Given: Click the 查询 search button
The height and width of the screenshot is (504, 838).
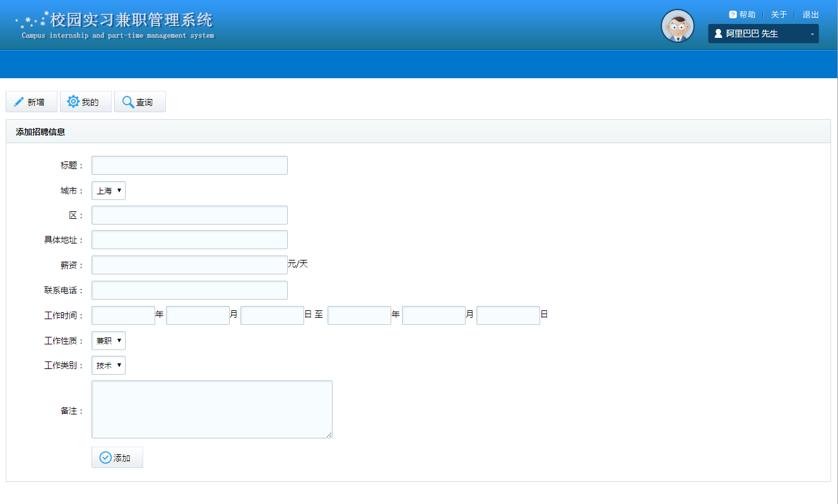Looking at the screenshot, I should coord(140,102).
